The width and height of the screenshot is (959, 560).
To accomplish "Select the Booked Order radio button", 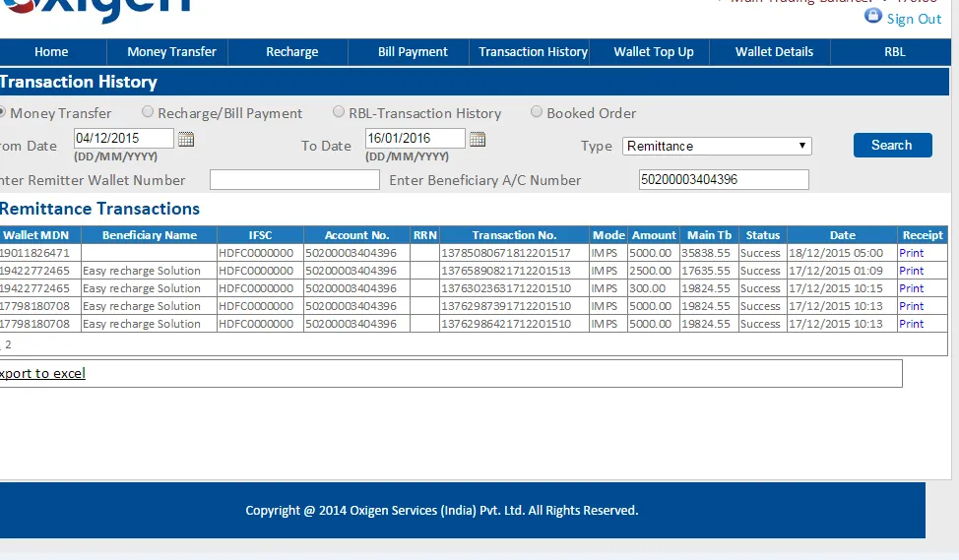I will 537,112.
